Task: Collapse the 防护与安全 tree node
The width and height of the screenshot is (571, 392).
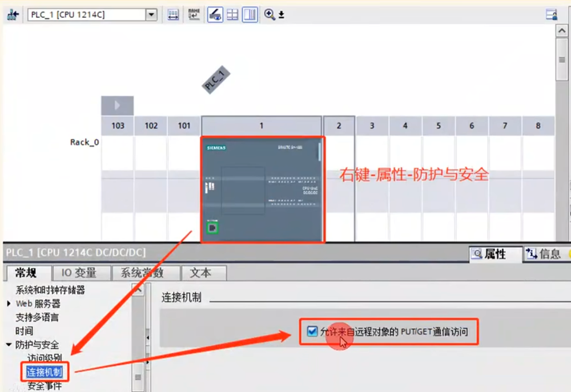Action: click(x=9, y=344)
